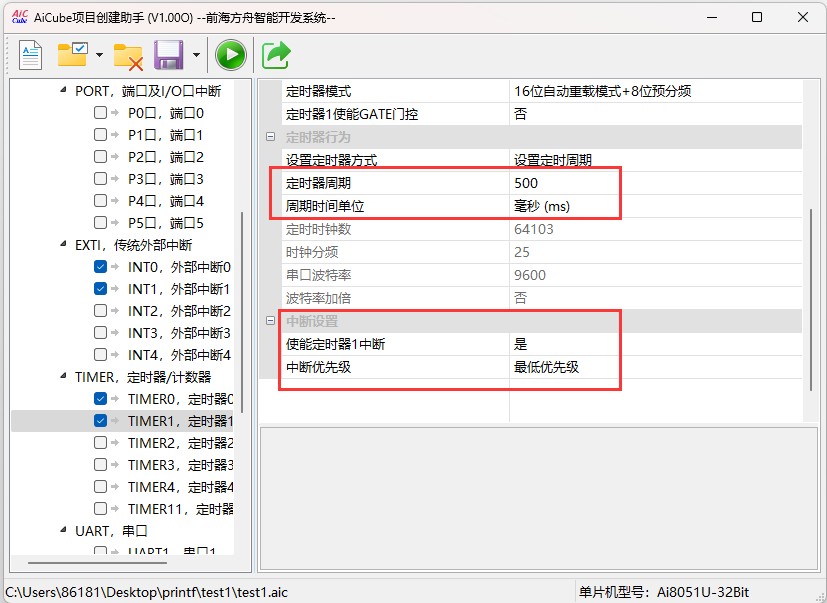Screen dimensions: 827x603
Task: Click the 中断优先级 property label
Action: pos(319,367)
